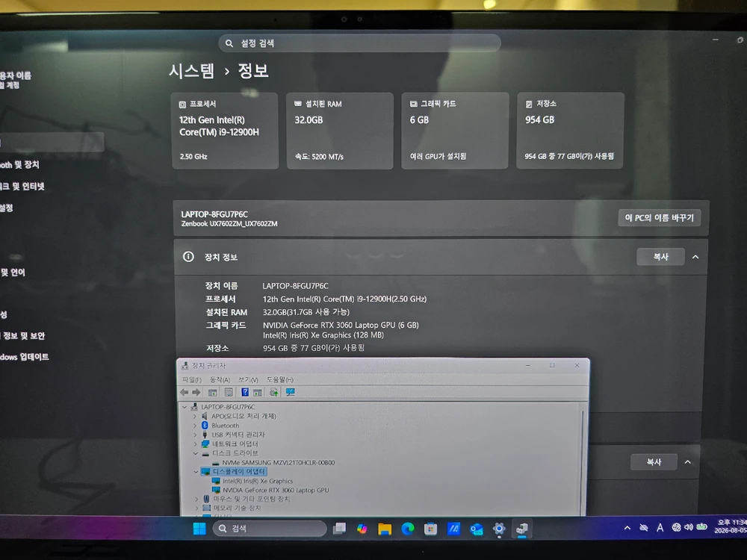Click the volume icon in system tray
The image size is (747, 560).
coord(689,527)
